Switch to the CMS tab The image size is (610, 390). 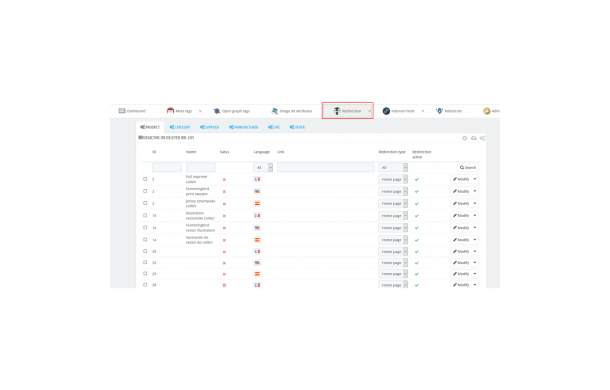click(x=274, y=127)
